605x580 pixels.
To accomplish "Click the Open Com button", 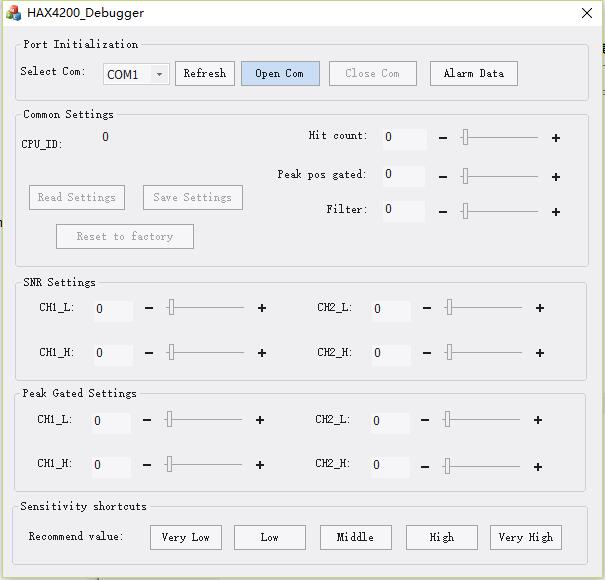I will coord(280,73).
